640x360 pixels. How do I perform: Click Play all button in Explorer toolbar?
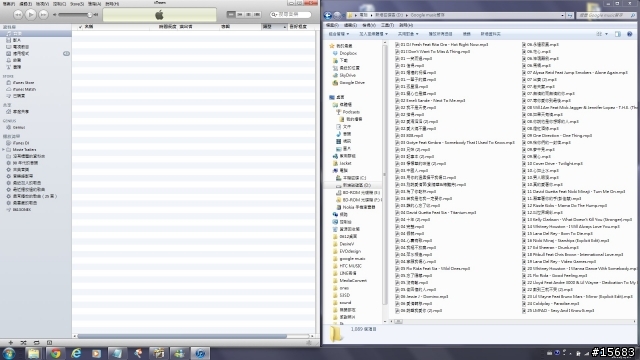click(x=440, y=34)
